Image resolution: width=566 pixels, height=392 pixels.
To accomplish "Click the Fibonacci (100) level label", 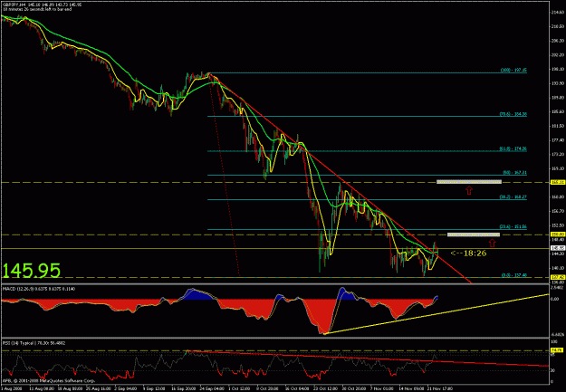I will tap(513, 70).
